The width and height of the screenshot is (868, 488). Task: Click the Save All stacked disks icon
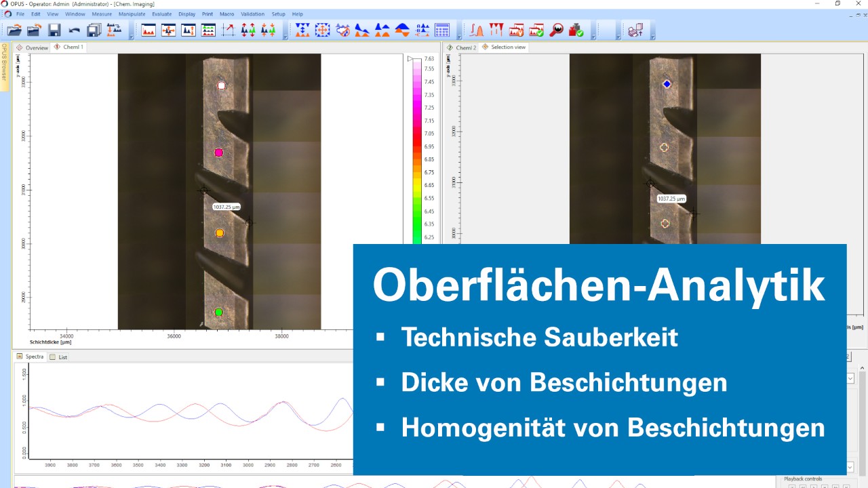(94, 30)
